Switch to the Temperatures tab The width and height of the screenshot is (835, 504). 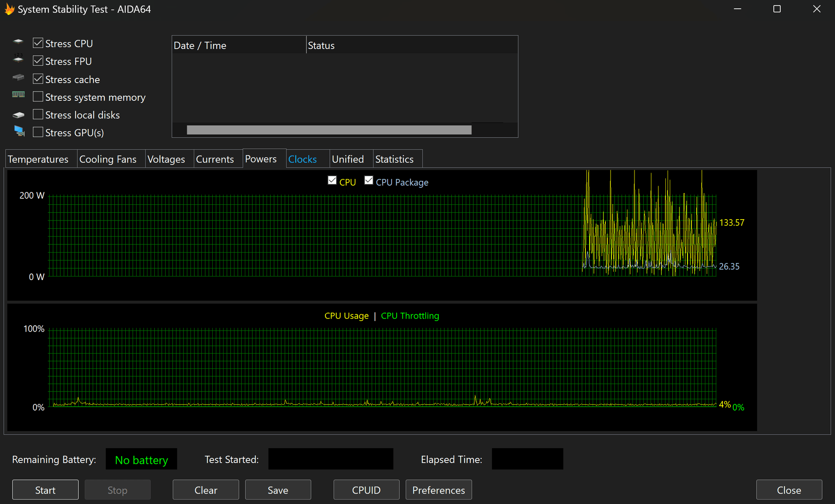(x=38, y=159)
